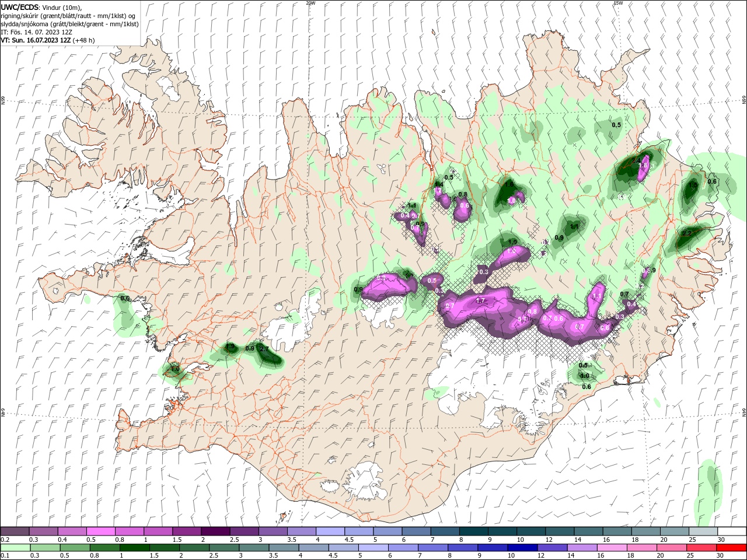This screenshot has width=747, height=560.
Task: Select the violet 12 swatch in bottom legend row
Action: (551, 548)
